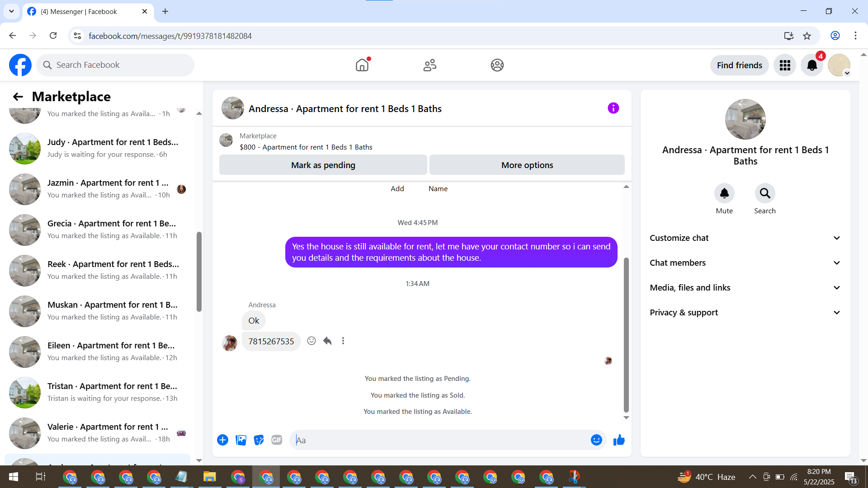Open the emoji picker in message box

(x=596, y=440)
